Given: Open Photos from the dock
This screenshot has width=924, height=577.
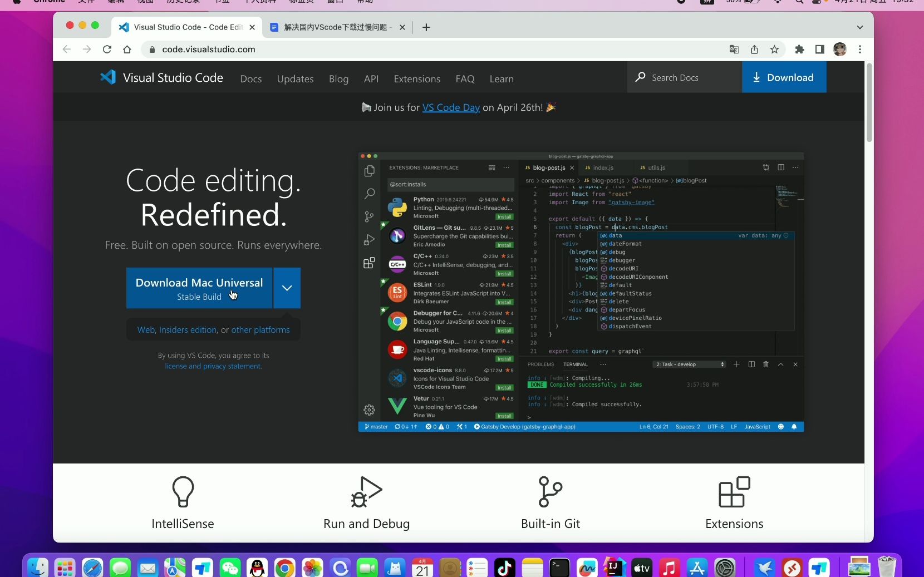Looking at the screenshot, I should pos(312,568).
